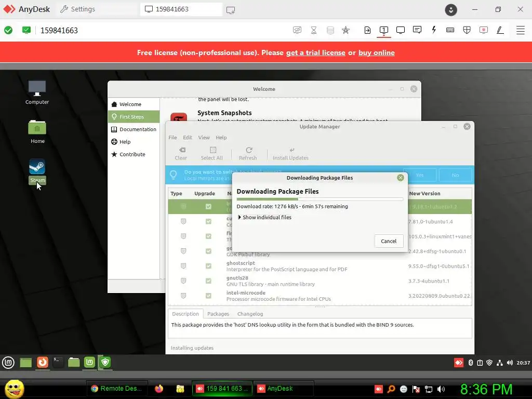
Task: Open the AnyDesk keyboard settings icon
Action: (450, 30)
